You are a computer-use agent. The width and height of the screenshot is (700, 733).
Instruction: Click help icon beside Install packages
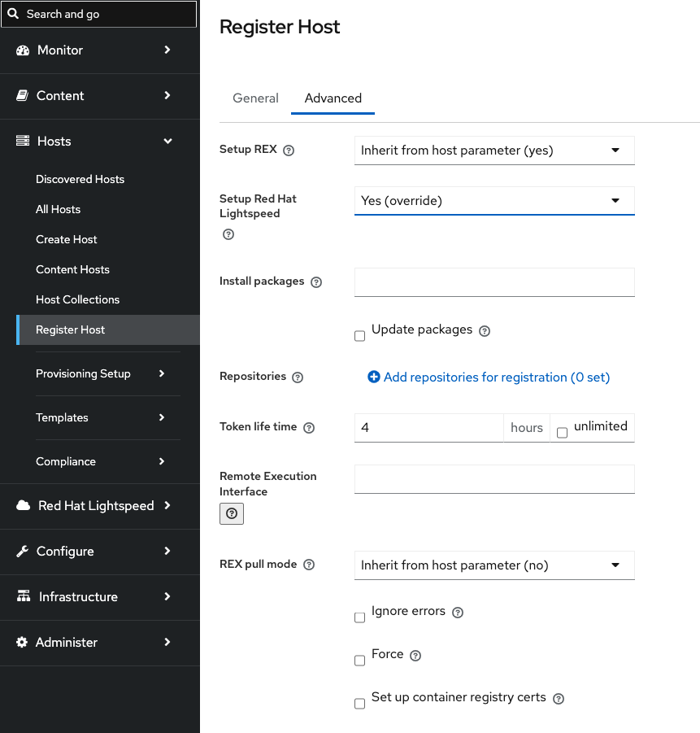click(316, 282)
